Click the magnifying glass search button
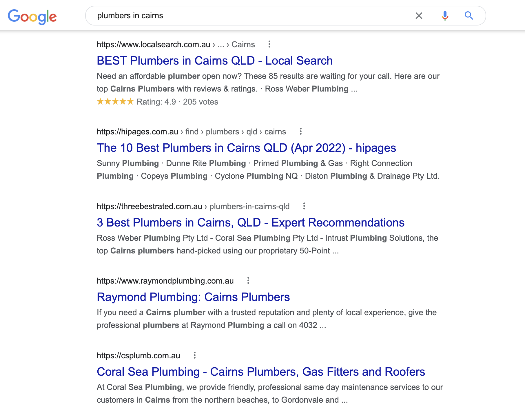This screenshot has width=525, height=420. pos(469,16)
